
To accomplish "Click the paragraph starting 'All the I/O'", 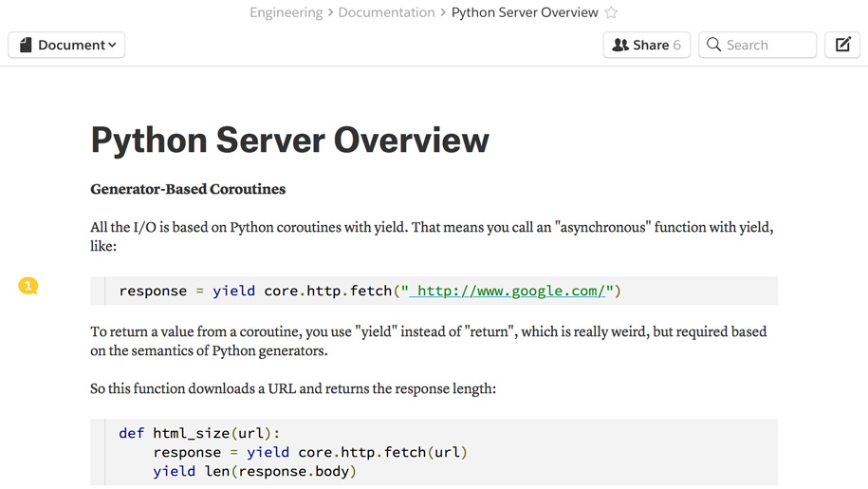I will point(433,236).
